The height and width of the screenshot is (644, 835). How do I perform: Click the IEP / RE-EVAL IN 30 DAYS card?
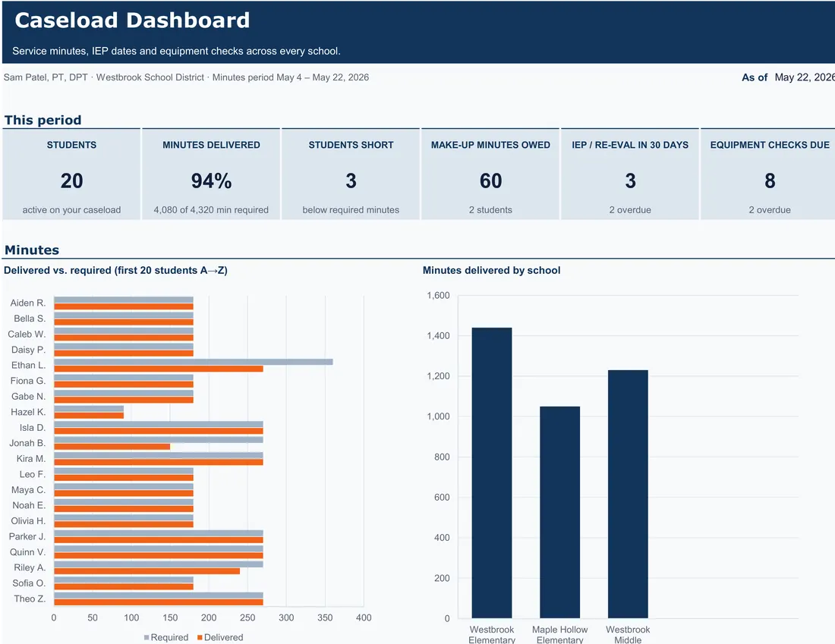[630, 174]
